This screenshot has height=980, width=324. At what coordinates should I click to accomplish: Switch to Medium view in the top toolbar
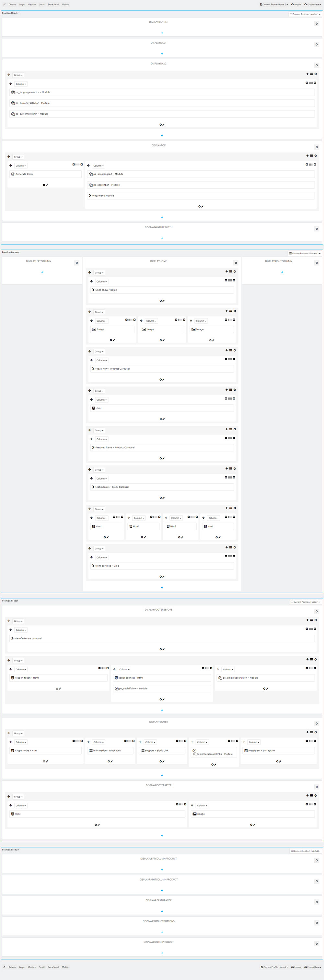pos(31,5)
